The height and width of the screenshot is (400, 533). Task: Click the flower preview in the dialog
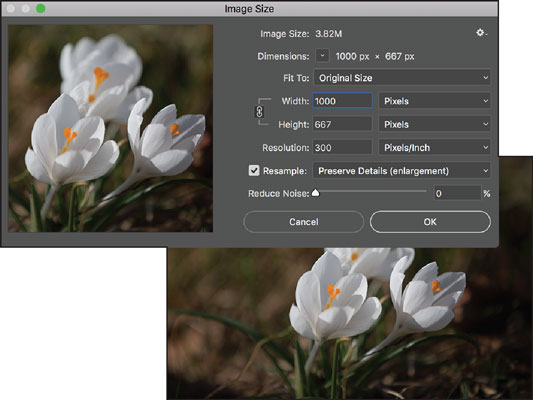[x=110, y=128]
